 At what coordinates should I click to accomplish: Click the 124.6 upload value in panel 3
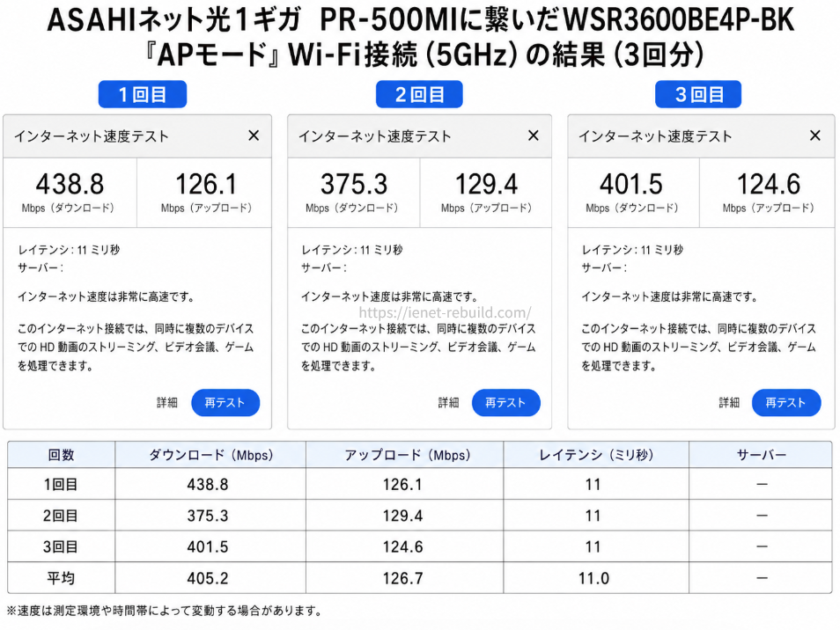pos(769,184)
